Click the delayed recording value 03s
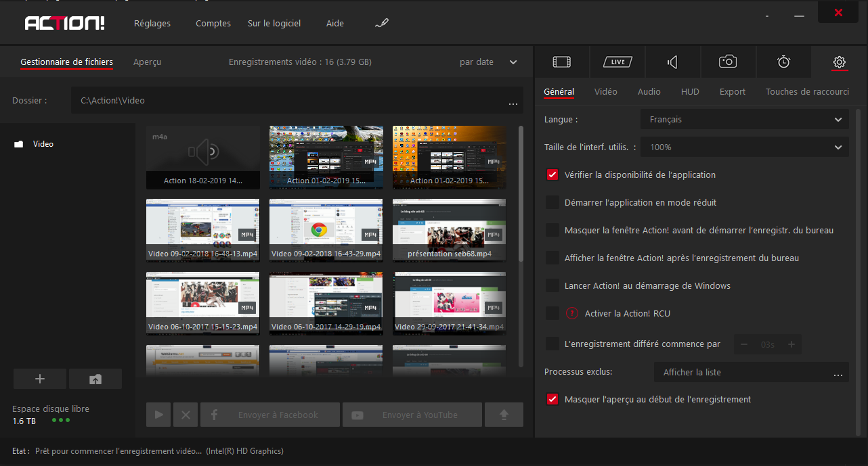Image resolution: width=868 pixels, height=466 pixels. (x=768, y=344)
